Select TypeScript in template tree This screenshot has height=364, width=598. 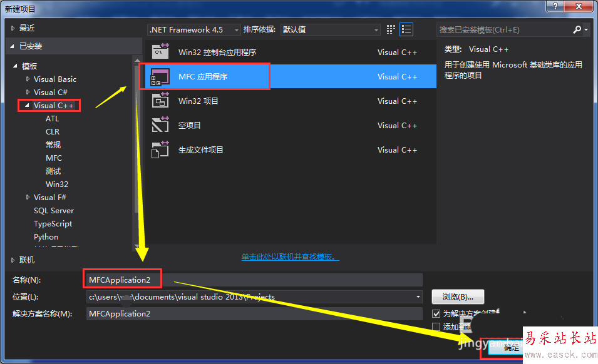53,224
